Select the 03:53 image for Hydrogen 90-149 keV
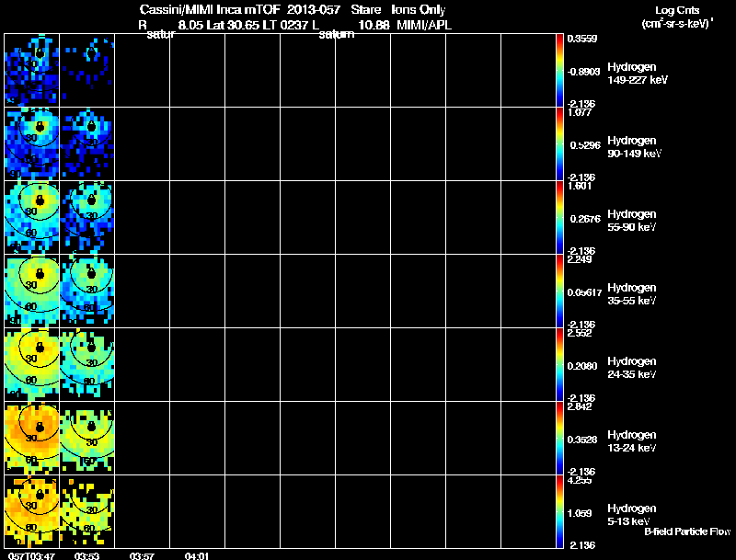 pos(86,144)
